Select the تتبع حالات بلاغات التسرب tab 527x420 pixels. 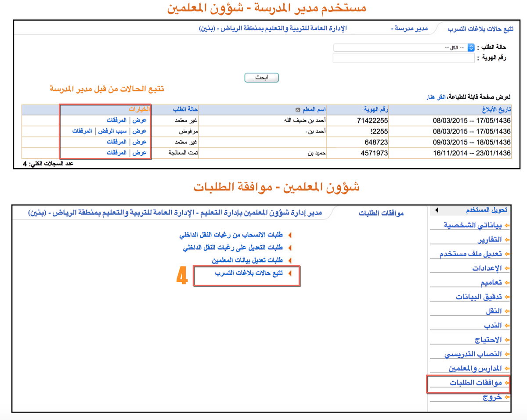[x=480, y=29]
